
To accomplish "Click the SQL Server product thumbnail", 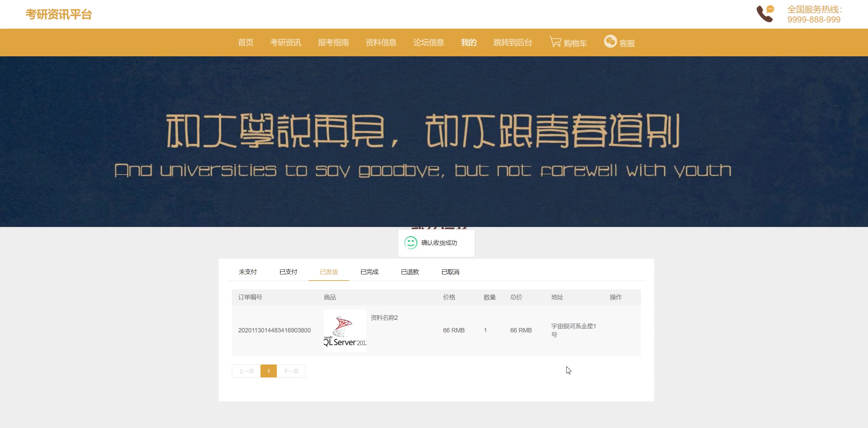I will (345, 330).
